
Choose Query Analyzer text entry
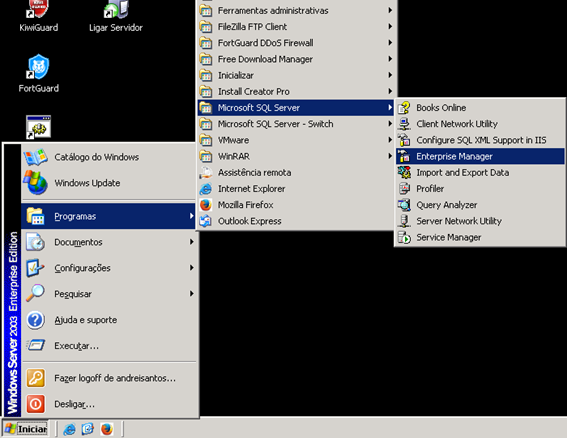[x=447, y=205]
